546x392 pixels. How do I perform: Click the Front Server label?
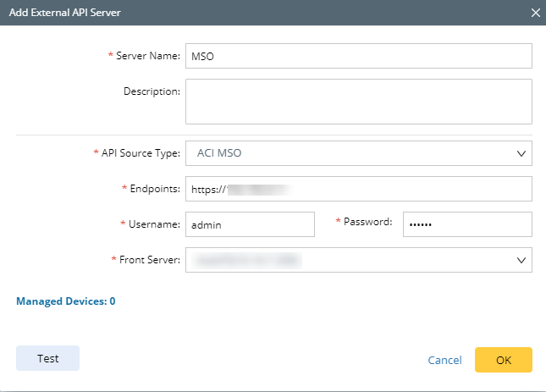[146, 260]
